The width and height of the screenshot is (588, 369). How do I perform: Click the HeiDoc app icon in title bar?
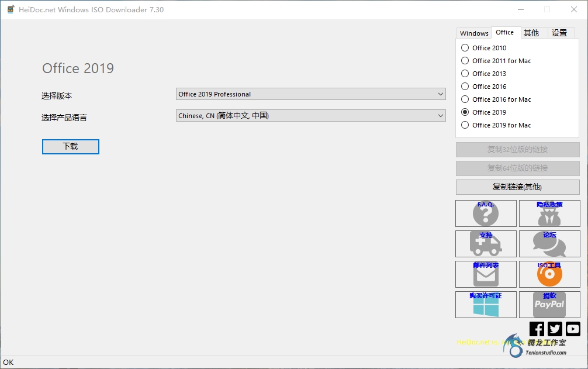(11, 9)
